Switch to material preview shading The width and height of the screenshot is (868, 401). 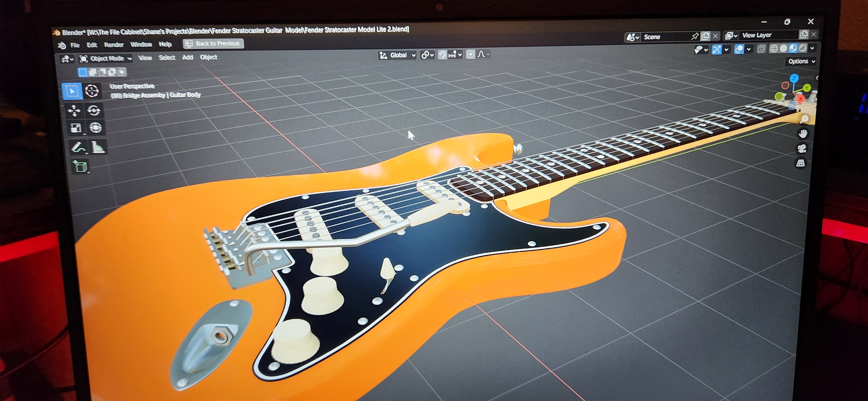793,48
